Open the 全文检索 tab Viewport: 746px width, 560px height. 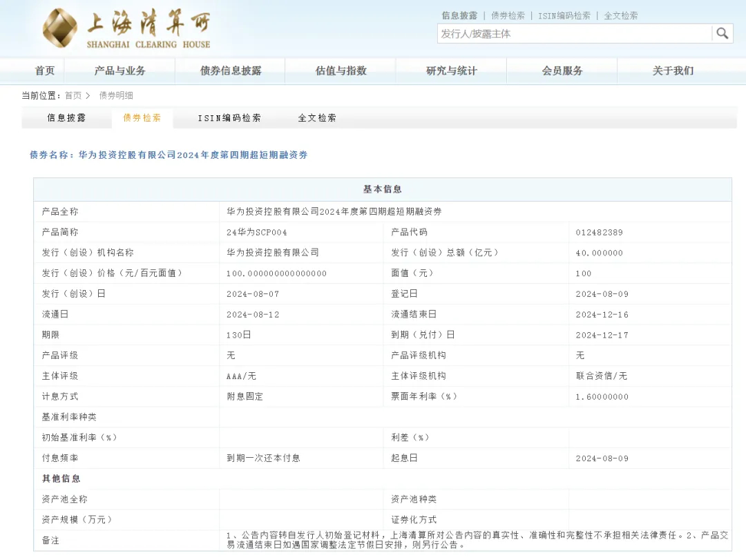click(x=317, y=118)
